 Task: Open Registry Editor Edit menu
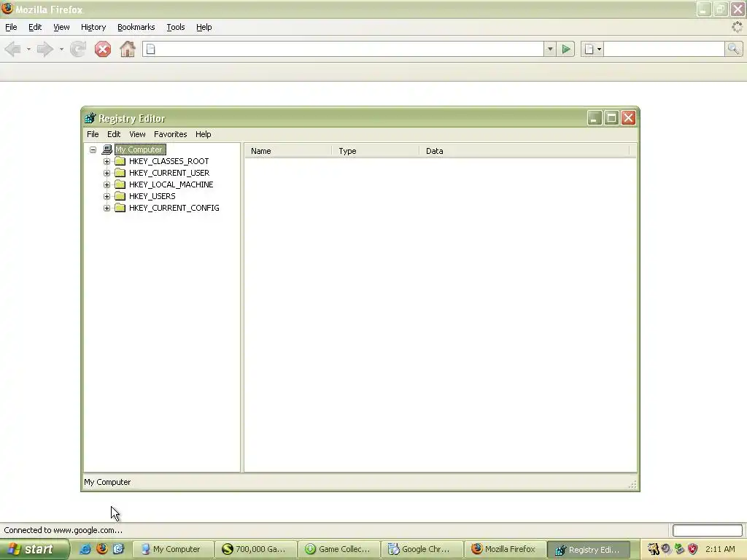(x=114, y=134)
